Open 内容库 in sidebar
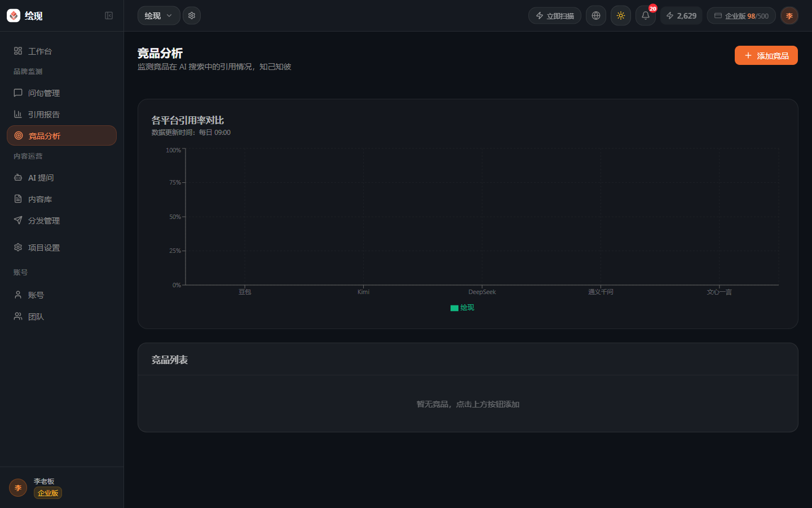 61,199
